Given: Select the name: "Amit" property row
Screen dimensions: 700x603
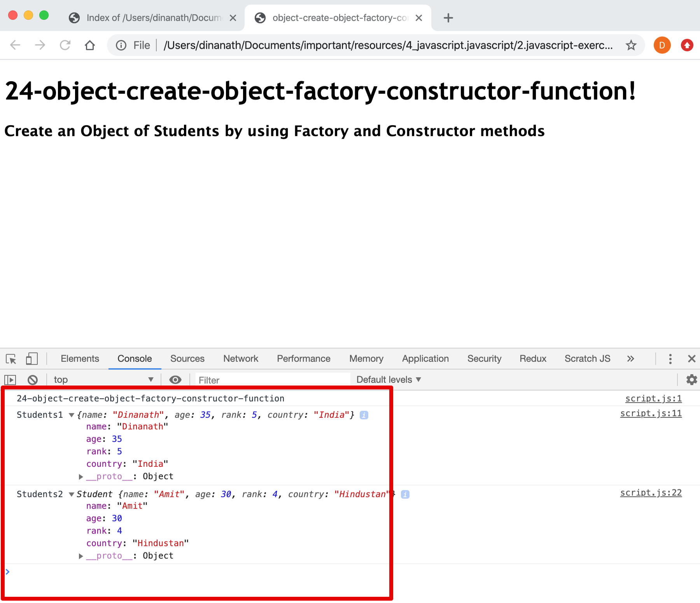Looking at the screenshot, I should tap(117, 506).
